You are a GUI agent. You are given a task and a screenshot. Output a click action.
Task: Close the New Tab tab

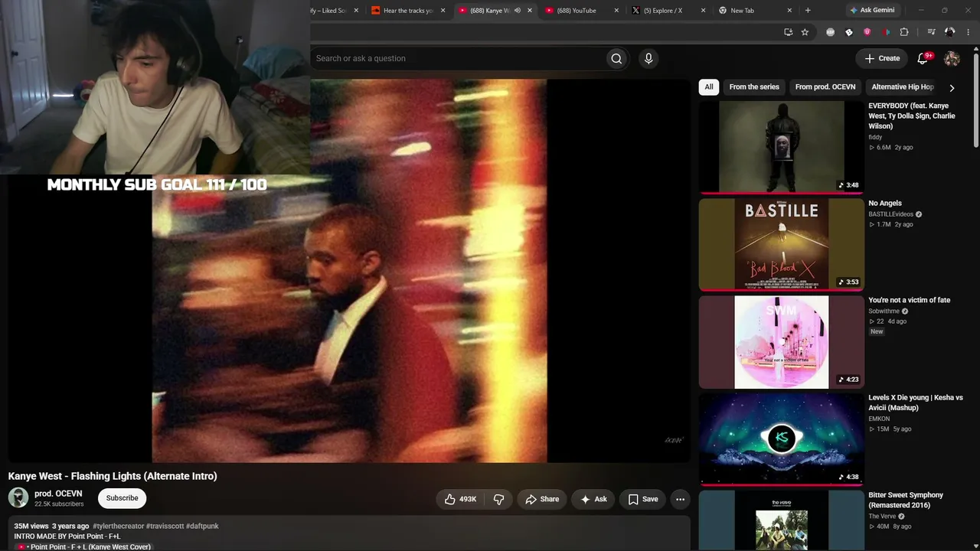tap(789, 11)
